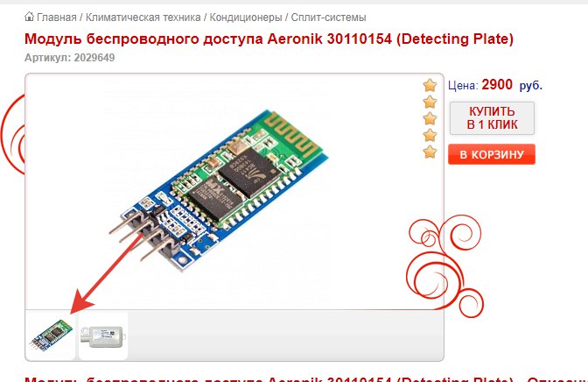Click the product title Aeronik 30110154

click(269, 39)
